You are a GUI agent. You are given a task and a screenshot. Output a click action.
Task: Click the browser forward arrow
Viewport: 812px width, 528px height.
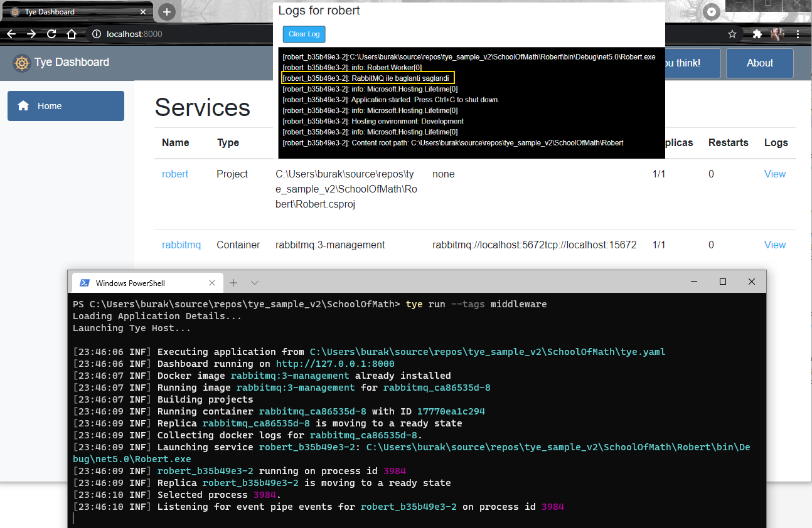coord(31,34)
